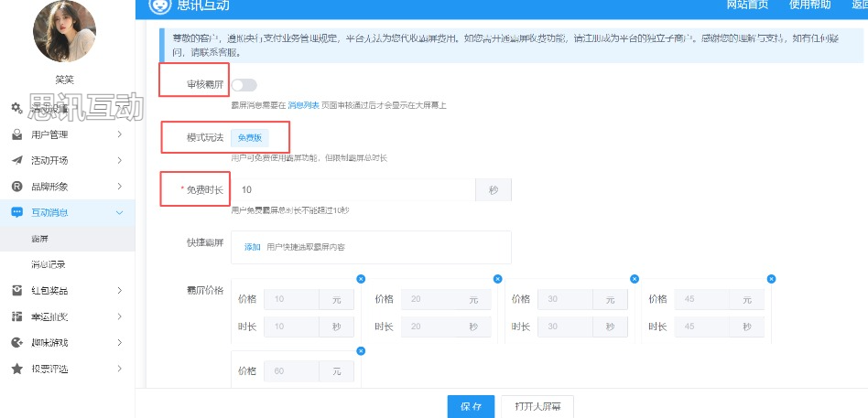Open 使用帮助 in the top bar
The image size is (868, 418).
(809, 5)
